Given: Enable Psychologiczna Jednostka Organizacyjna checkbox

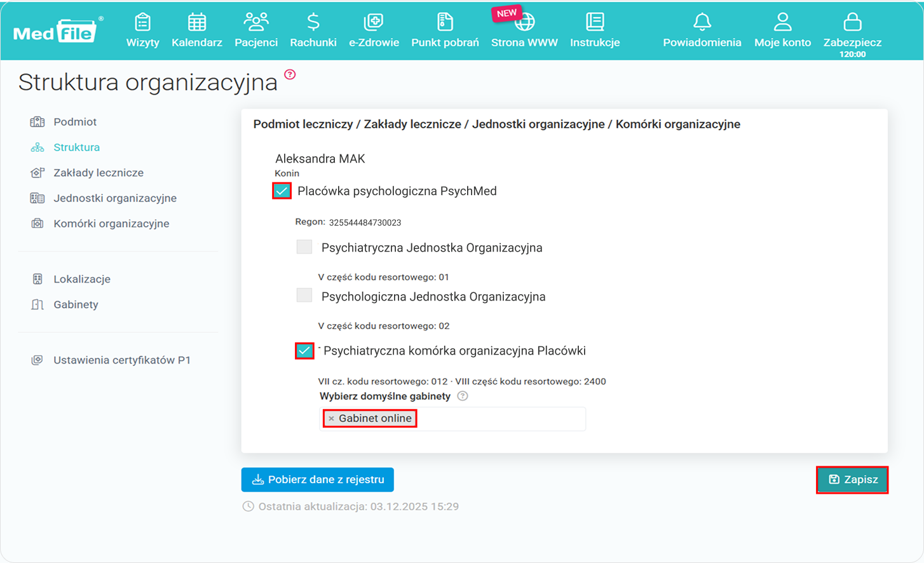Looking at the screenshot, I should click(x=304, y=295).
